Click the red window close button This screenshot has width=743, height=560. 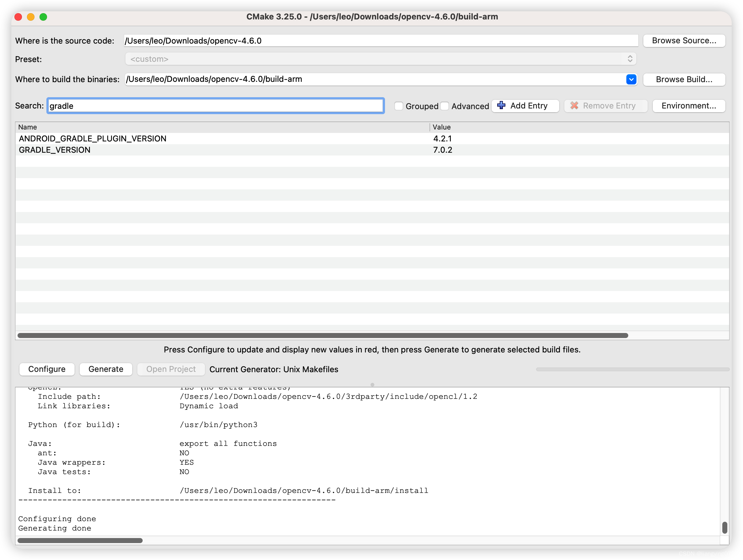point(18,17)
